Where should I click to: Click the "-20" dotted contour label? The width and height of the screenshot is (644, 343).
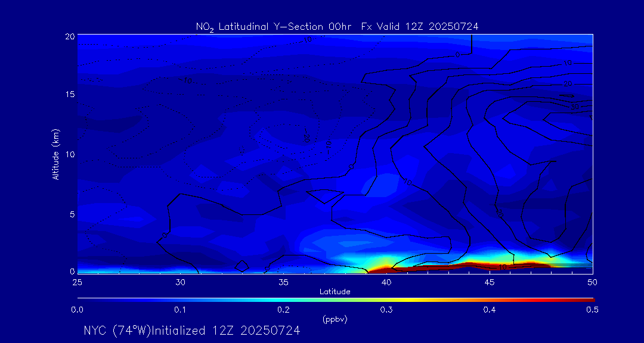pos(306,135)
